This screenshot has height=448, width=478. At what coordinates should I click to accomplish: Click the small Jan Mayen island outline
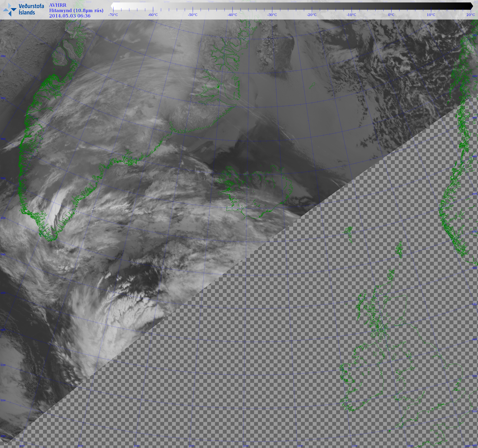[x=312, y=86]
